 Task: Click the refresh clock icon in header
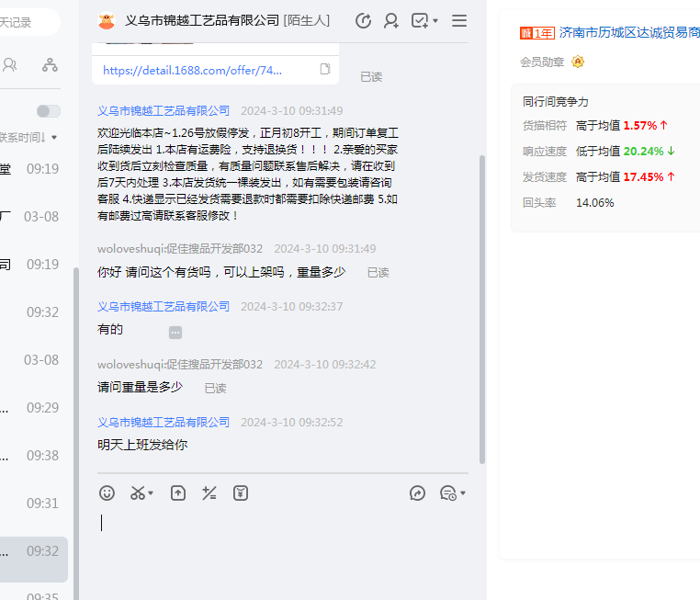point(363,20)
